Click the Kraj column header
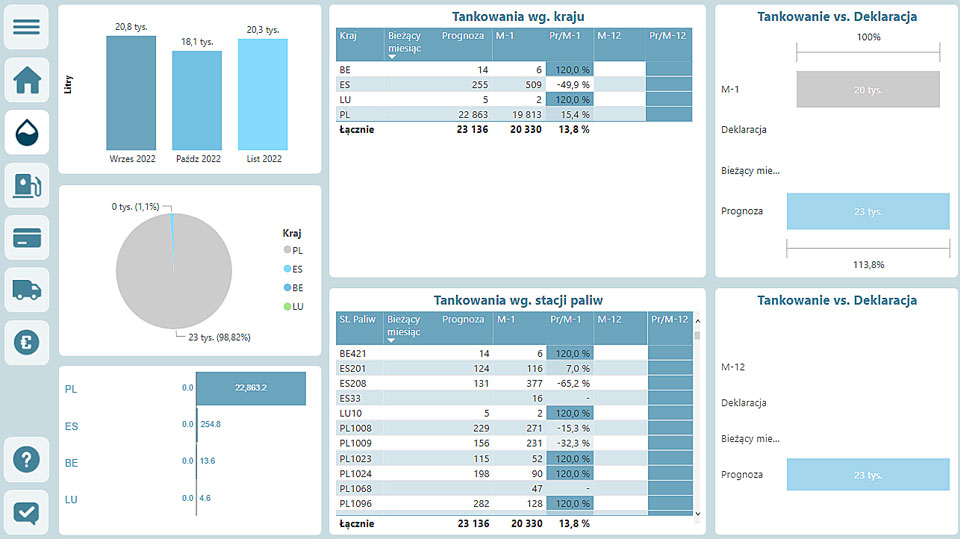 (x=349, y=36)
